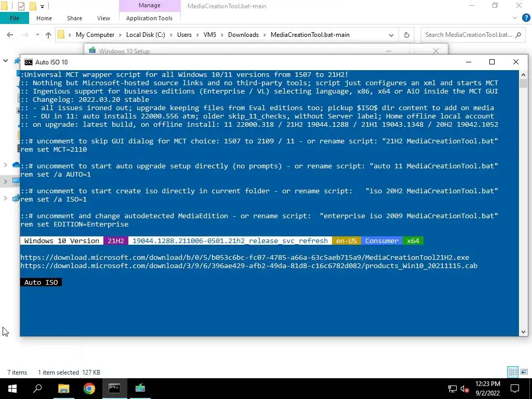Click the New Folder icon in title bar
Viewport: 532px width, 399px height.
point(33,6)
